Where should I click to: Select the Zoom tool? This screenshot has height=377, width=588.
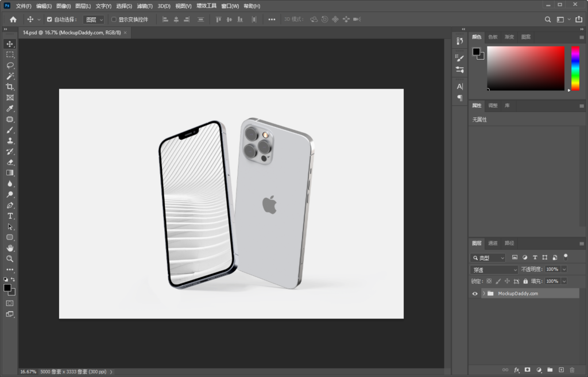coord(10,259)
